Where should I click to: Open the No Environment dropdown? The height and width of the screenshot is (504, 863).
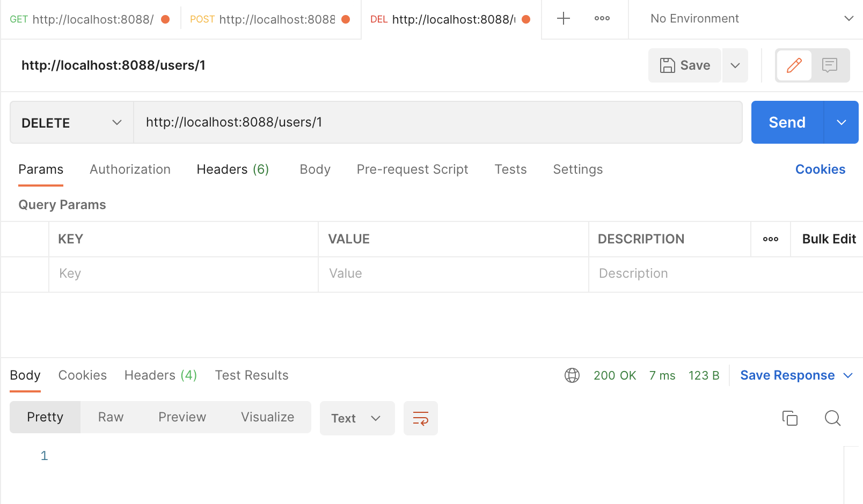(x=751, y=19)
